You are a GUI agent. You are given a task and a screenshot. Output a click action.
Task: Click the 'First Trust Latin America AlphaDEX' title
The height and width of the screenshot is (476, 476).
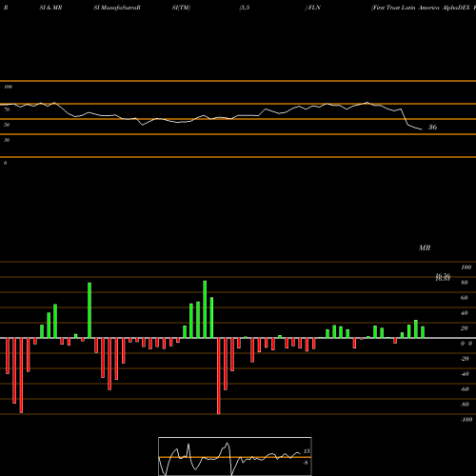(x=421, y=8)
